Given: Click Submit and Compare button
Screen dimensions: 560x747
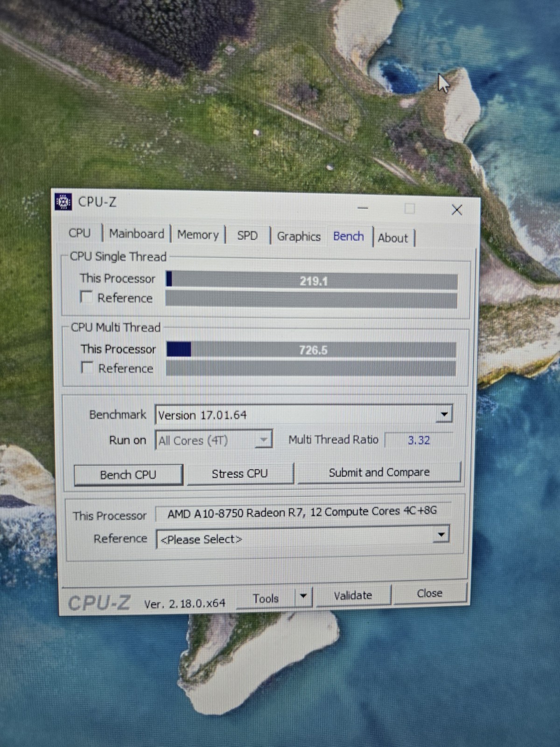Looking at the screenshot, I should tap(379, 472).
